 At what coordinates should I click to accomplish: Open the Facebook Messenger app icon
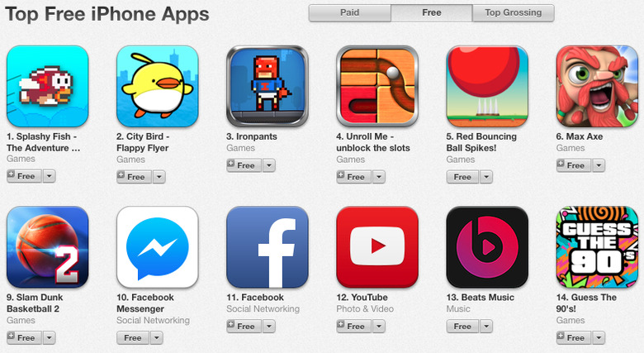(158, 247)
